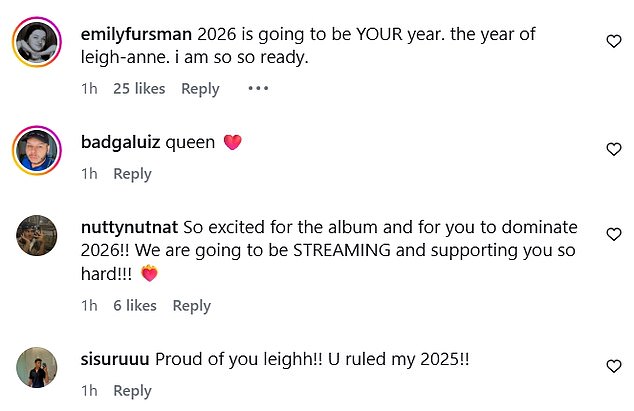Reply to badgaluiz's comment
Image resolution: width=634 pixels, height=411 pixels.
pos(132,174)
